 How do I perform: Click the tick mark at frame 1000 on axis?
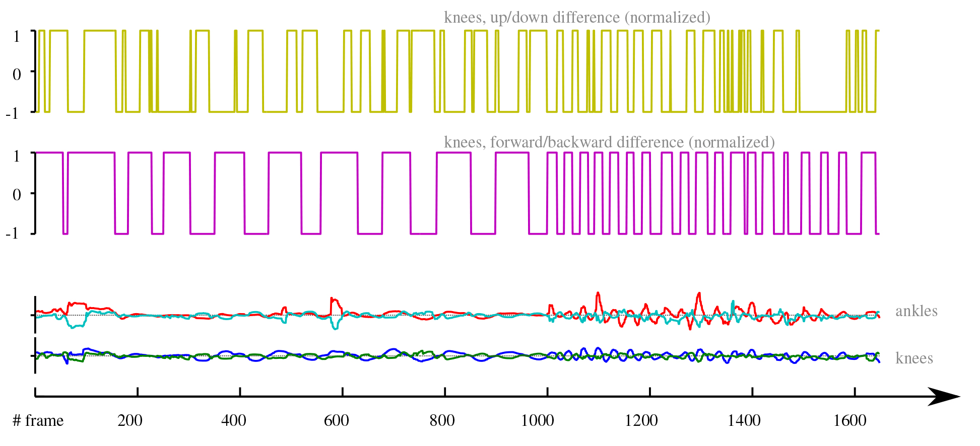tap(547, 392)
